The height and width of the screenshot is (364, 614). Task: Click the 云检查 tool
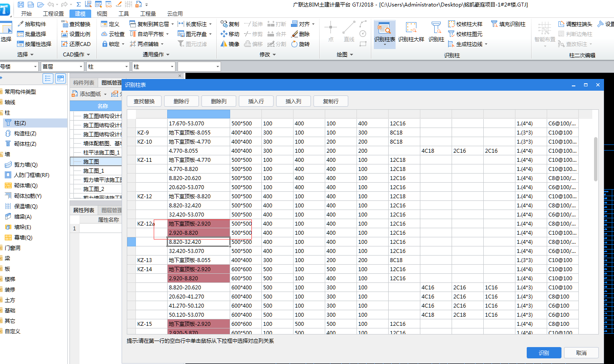113,34
